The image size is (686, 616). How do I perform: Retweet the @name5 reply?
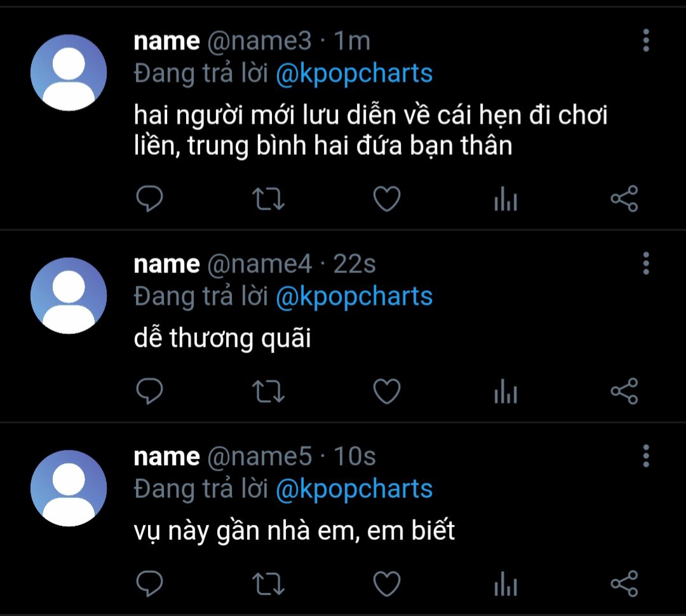pos(268,584)
